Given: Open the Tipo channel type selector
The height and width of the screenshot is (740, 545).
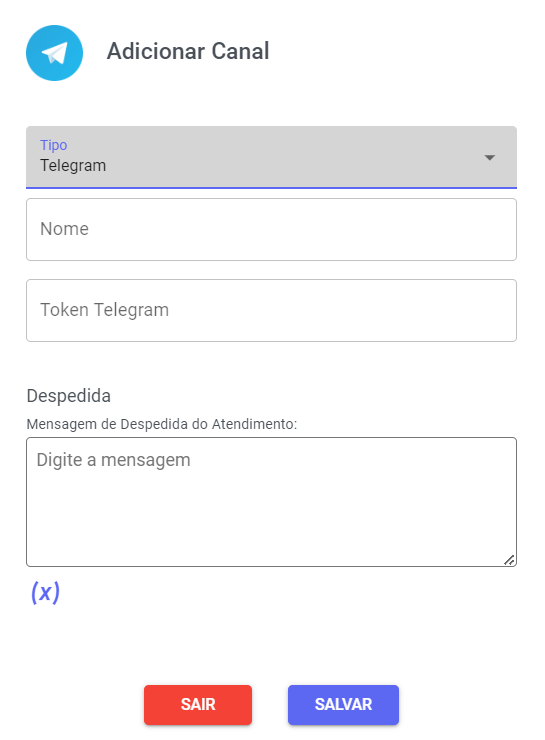Looking at the screenshot, I should tap(271, 157).
